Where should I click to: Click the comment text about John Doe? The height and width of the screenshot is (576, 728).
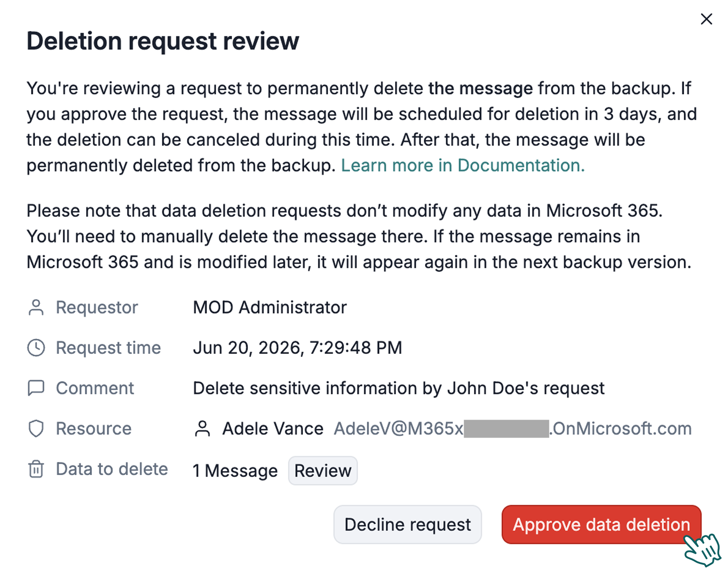pos(399,388)
